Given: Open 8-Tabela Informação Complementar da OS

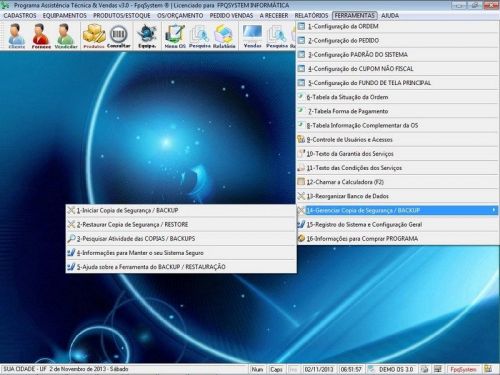Looking at the screenshot, I should pos(397,125).
